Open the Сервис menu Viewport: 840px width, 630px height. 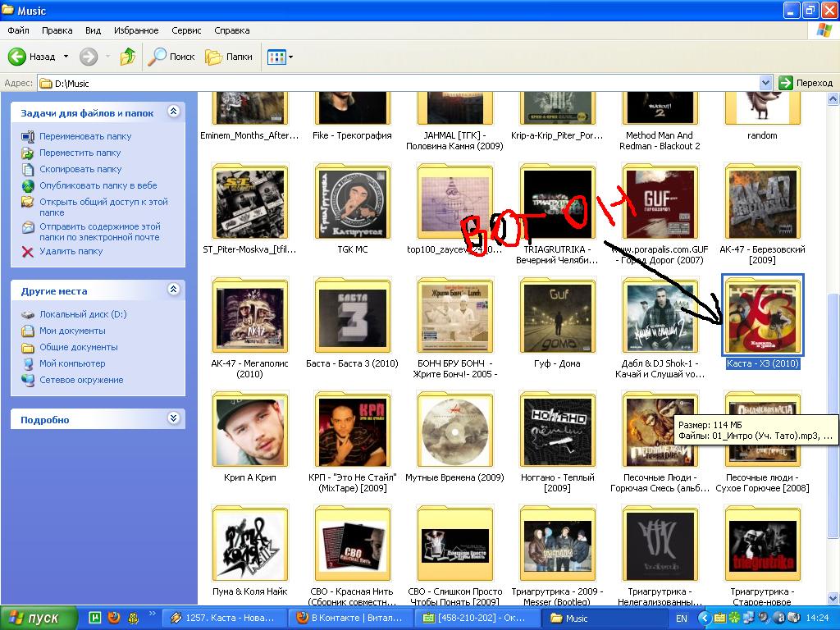pyautogui.click(x=186, y=30)
